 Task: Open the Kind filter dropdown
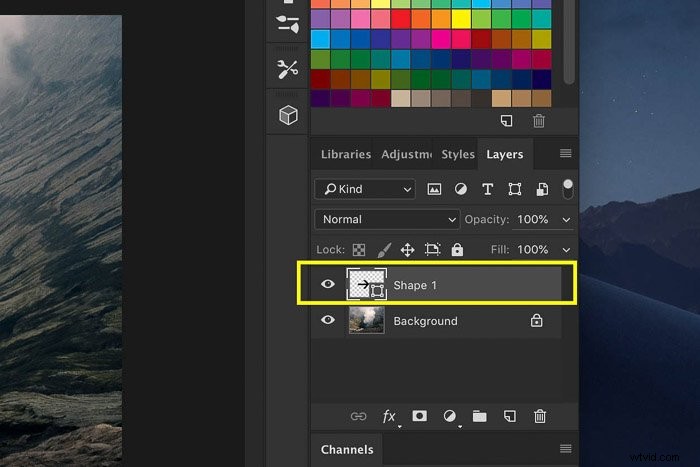[x=365, y=189]
